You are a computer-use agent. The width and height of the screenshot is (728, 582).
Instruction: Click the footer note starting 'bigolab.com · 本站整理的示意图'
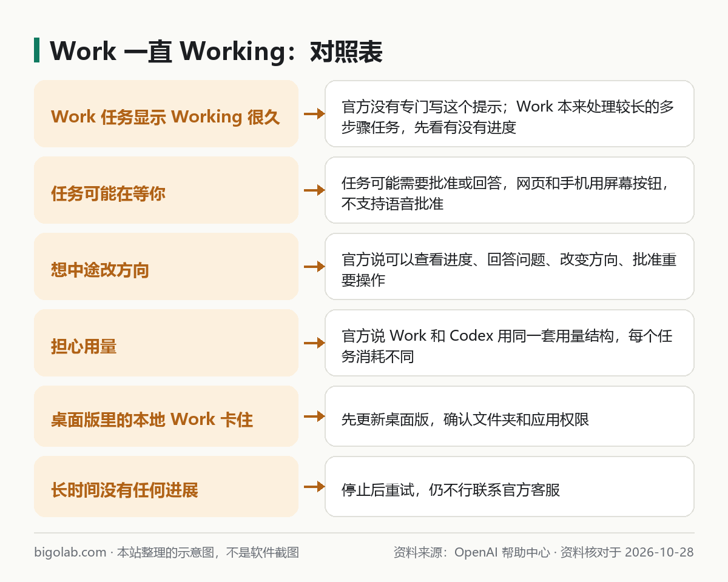(x=167, y=552)
